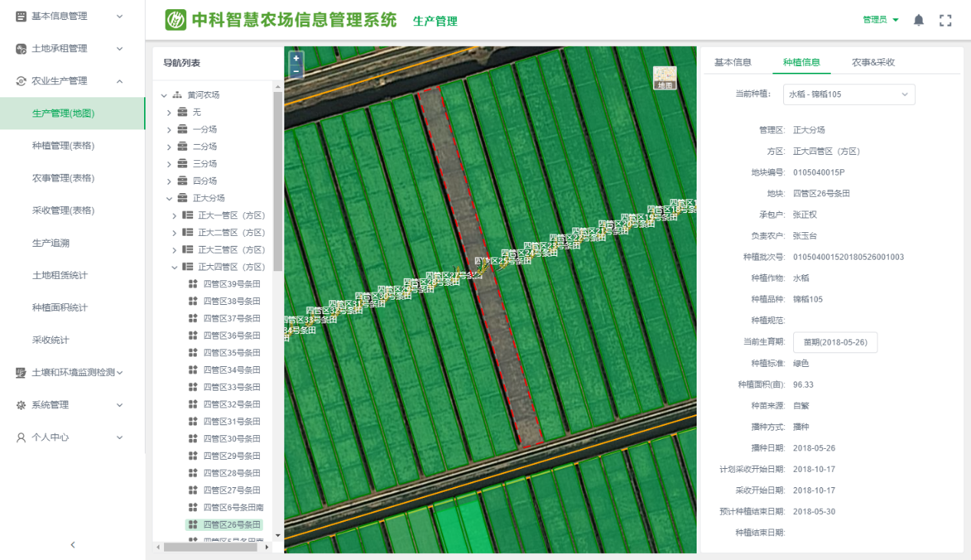The width and height of the screenshot is (971, 560).
Task: Open 当前种植 crop selection dropdown
Action: (849, 94)
